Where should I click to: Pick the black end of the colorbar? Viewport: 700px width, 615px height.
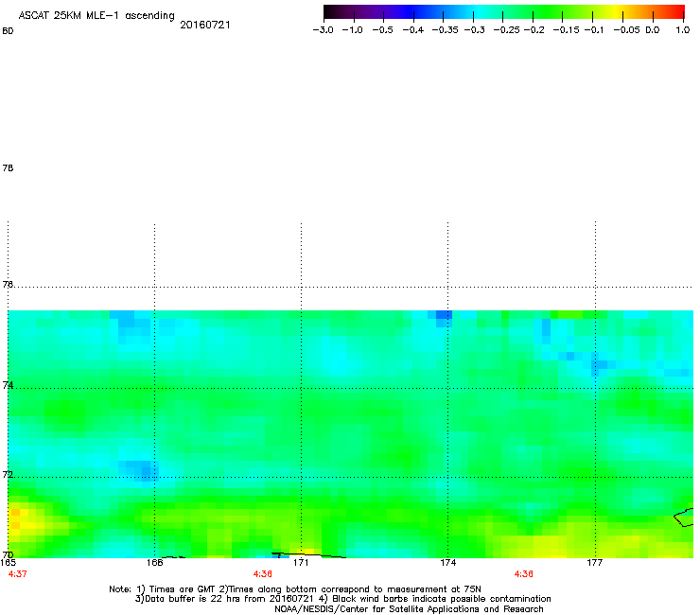point(328,12)
